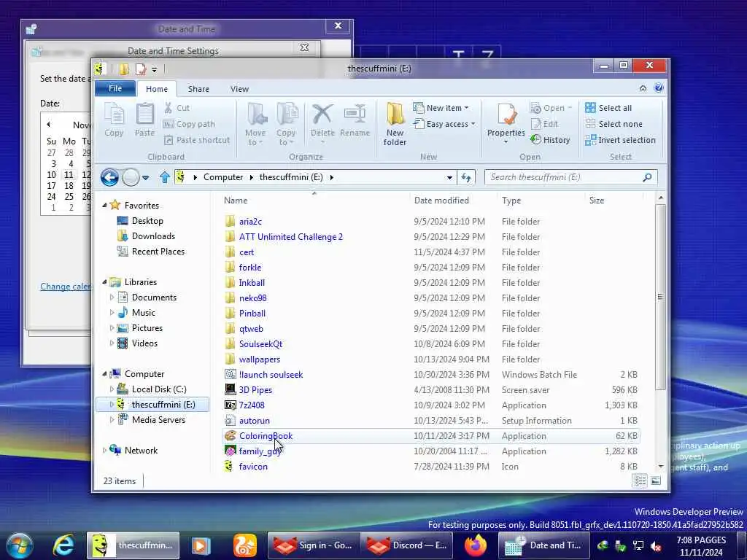Expand the Documents library node

[x=112, y=297]
